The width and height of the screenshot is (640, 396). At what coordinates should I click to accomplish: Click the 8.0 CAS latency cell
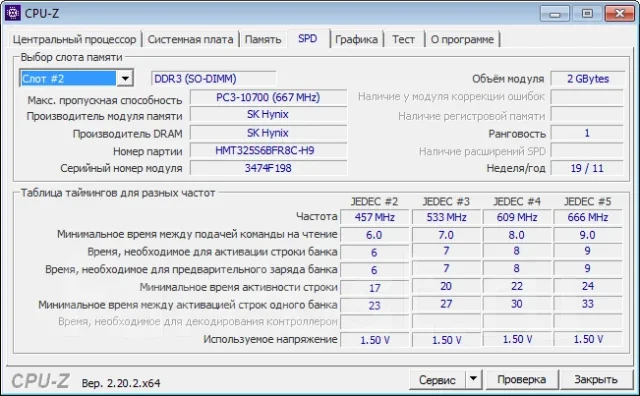point(517,235)
